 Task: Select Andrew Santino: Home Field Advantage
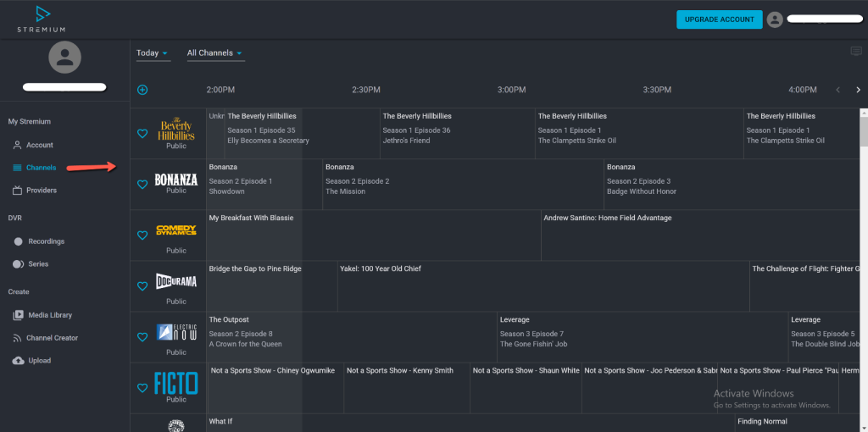701,235
